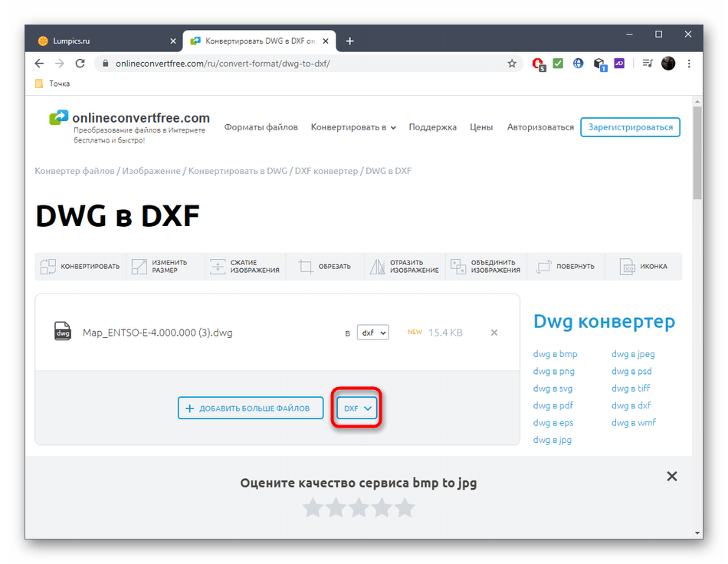
Task: Open Конвертировать в DWG breadcrumb
Action: pos(238,171)
